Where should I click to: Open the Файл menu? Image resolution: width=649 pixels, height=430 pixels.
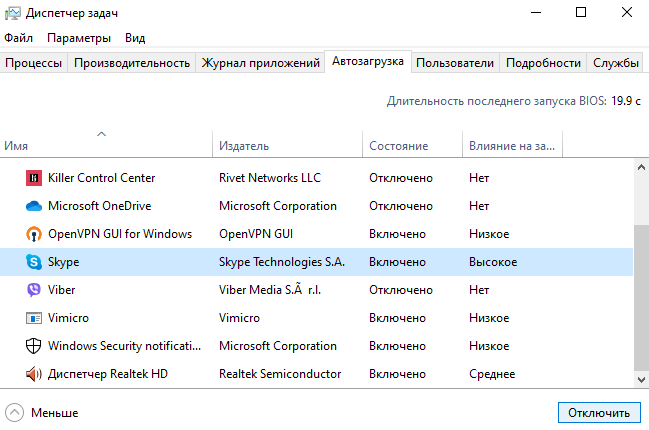[x=18, y=38]
